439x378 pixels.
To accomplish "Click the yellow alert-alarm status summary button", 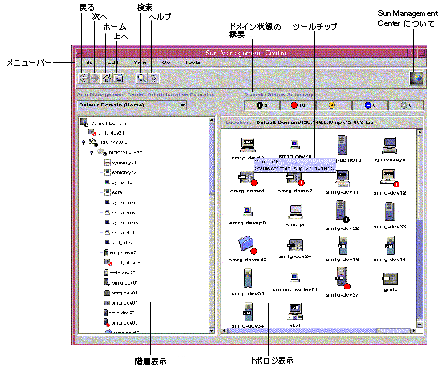I will [333, 105].
